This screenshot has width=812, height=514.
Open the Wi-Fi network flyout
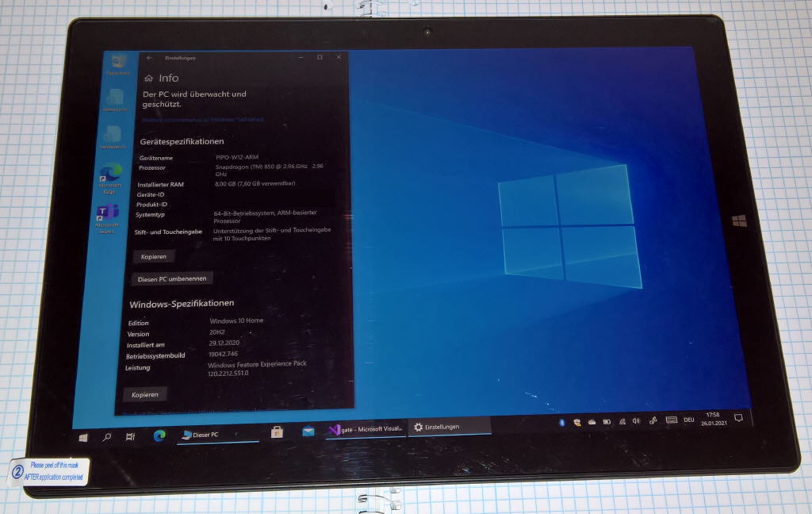(x=622, y=421)
